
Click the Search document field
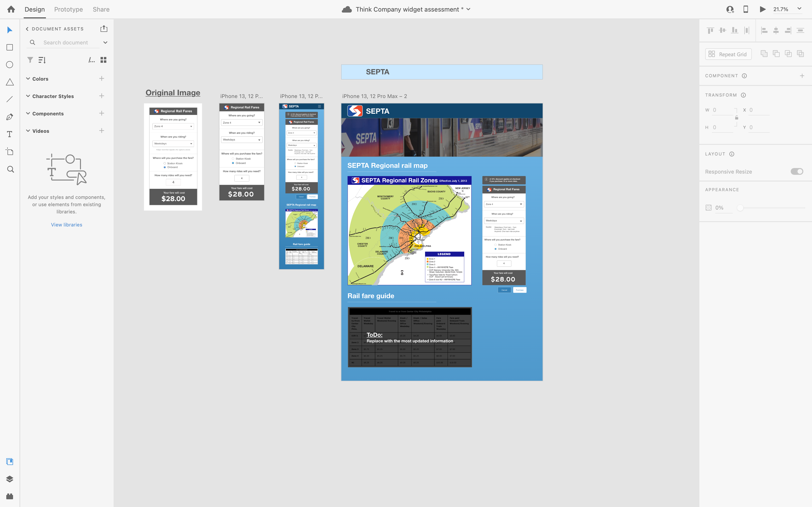point(65,42)
